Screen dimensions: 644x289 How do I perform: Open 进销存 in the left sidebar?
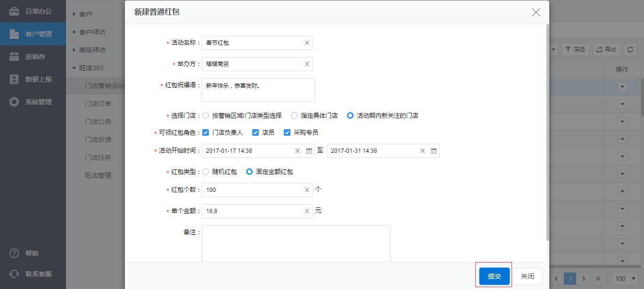(35, 57)
